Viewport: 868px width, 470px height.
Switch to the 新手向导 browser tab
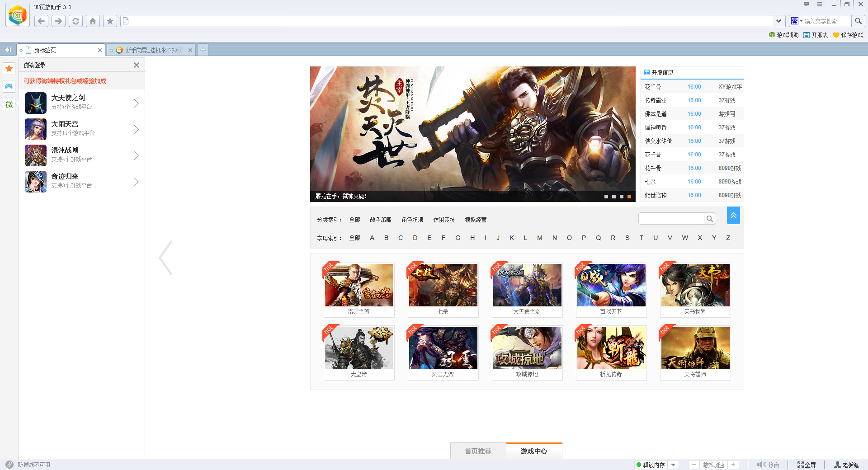pyautogui.click(x=151, y=50)
